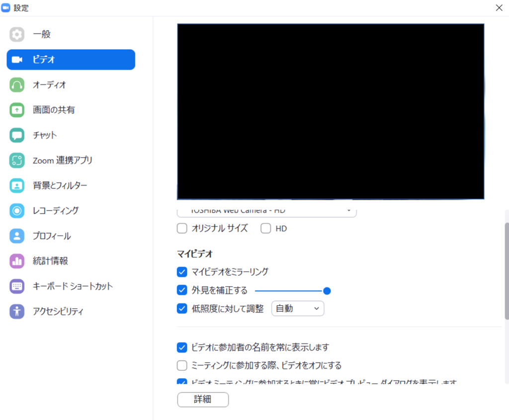
Task: Disable マイビデオをミラーリング
Action: point(182,272)
